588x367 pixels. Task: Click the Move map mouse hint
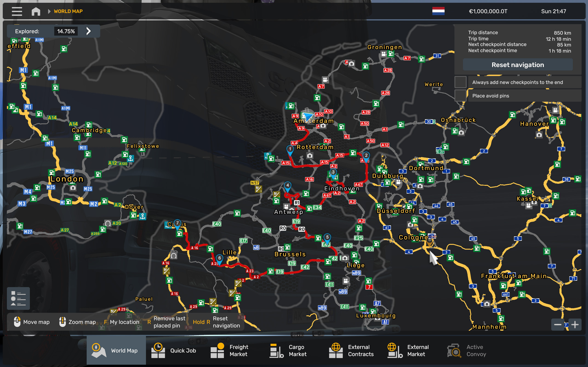click(x=31, y=322)
